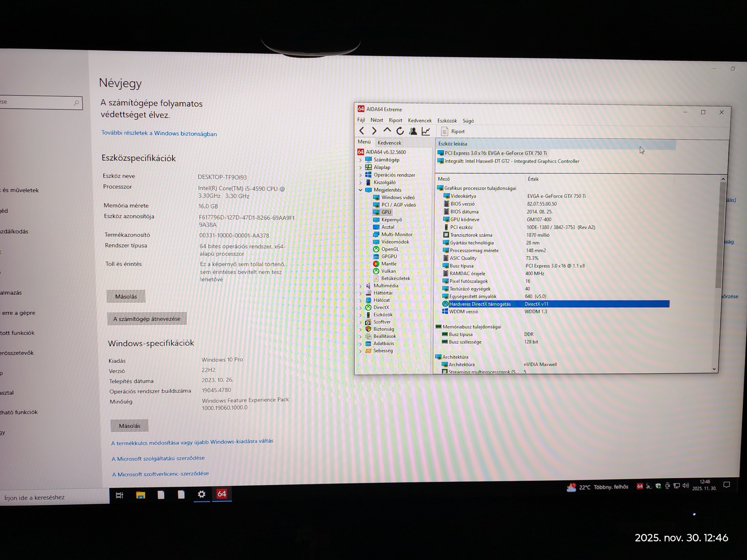Open the user icon in AIDA64 toolbar

[413, 131]
